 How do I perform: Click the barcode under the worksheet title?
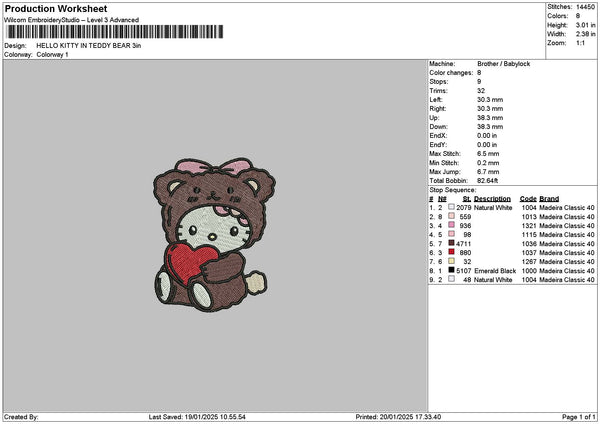(x=114, y=32)
